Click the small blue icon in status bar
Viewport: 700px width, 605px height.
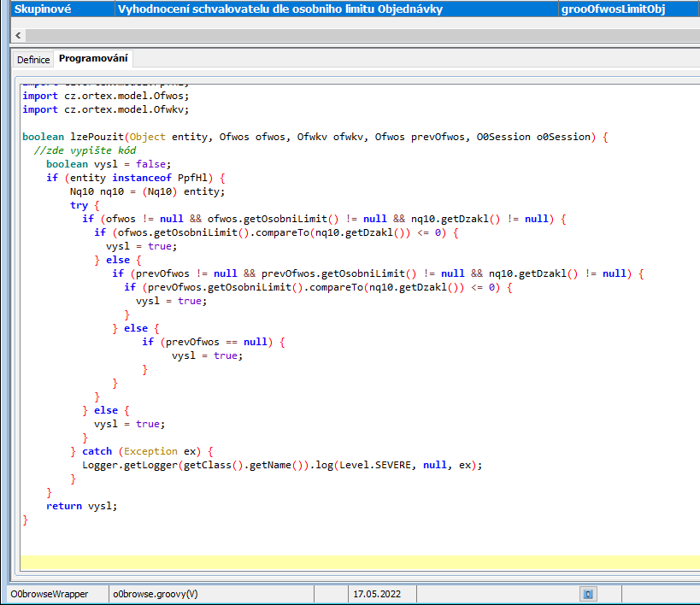pos(588,594)
